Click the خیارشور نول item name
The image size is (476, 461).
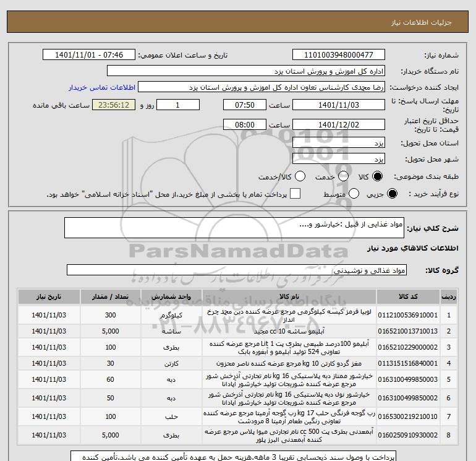coord(289,399)
